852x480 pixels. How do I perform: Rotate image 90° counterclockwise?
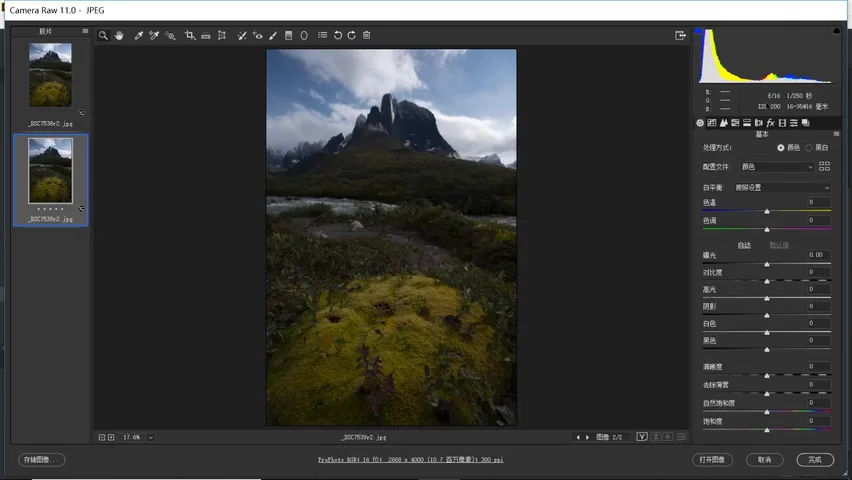click(x=337, y=35)
